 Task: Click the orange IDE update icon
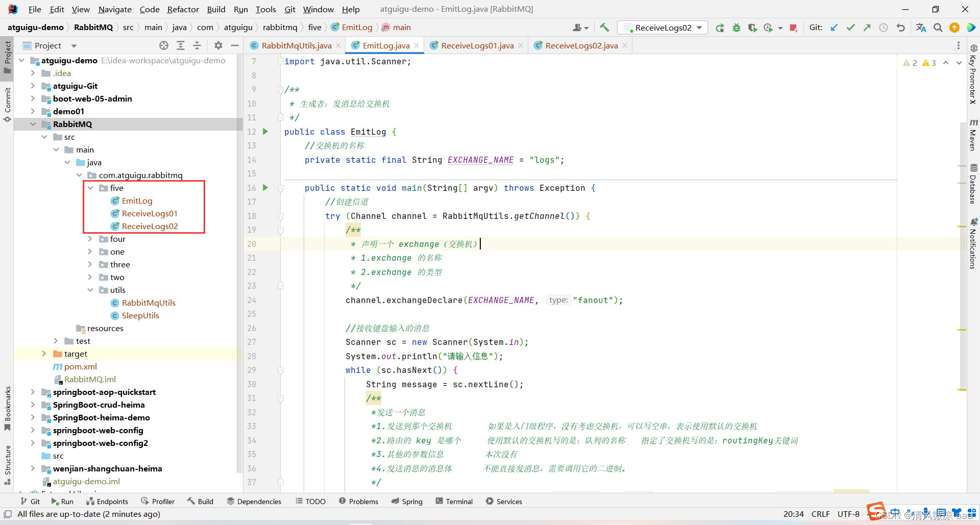pos(954,28)
